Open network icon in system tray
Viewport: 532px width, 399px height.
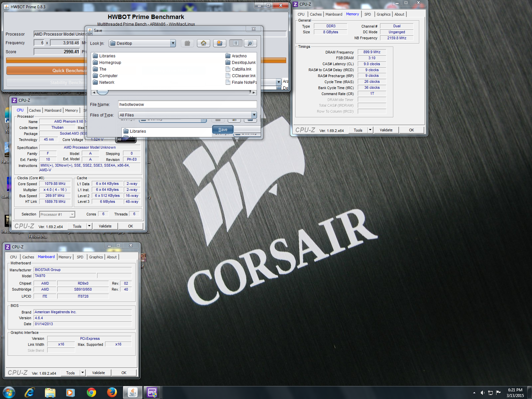490,393
